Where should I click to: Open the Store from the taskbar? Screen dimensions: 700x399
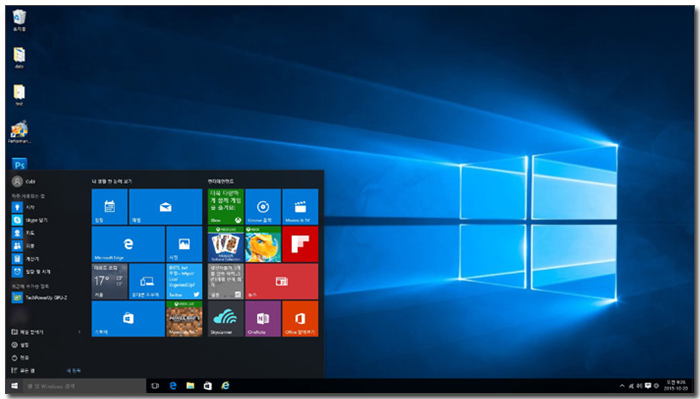(208, 386)
